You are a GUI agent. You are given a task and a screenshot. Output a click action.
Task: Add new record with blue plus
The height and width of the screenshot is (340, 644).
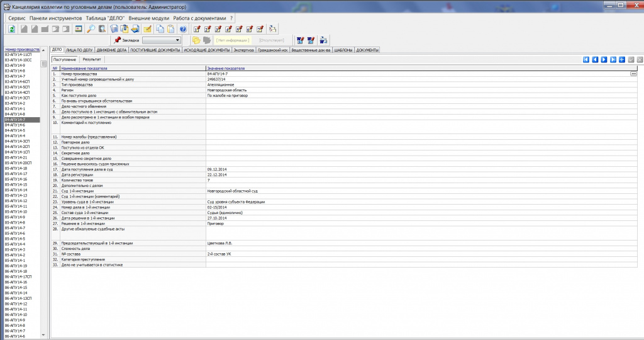click(x=622, y=60)
